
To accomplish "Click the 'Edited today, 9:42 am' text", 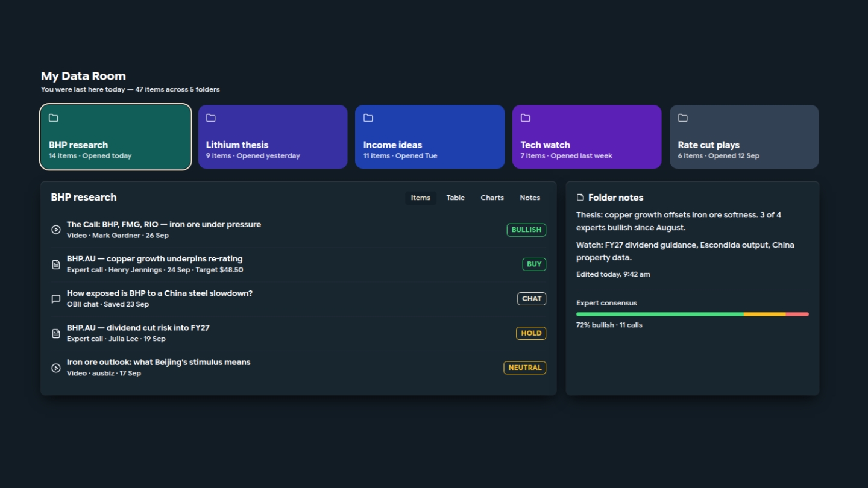I will coord(613,274).
